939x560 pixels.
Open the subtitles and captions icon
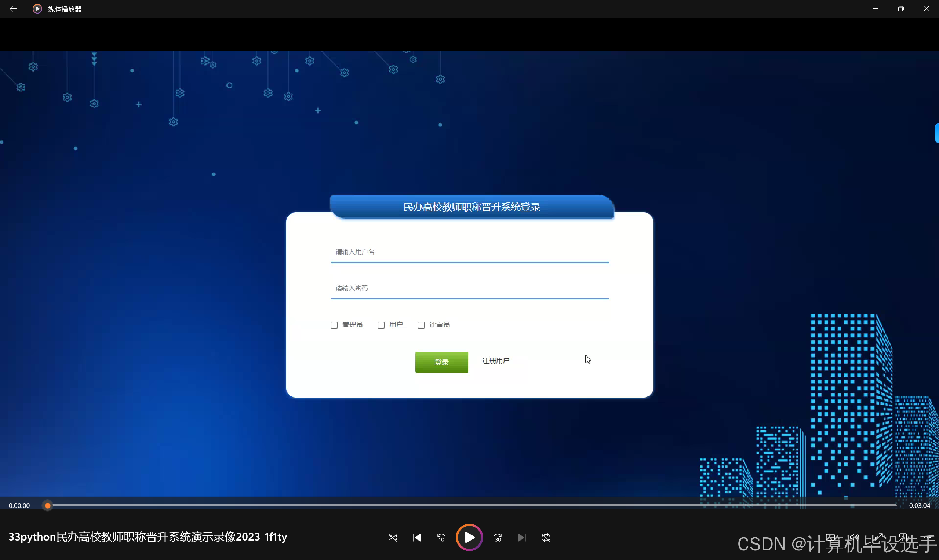click(830, 537)
